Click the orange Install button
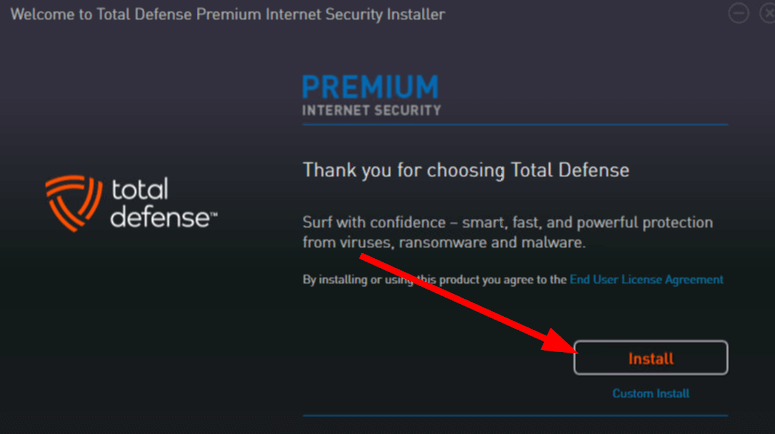Image resolution: width=775 pixels, height=434 pixels. 650,357
